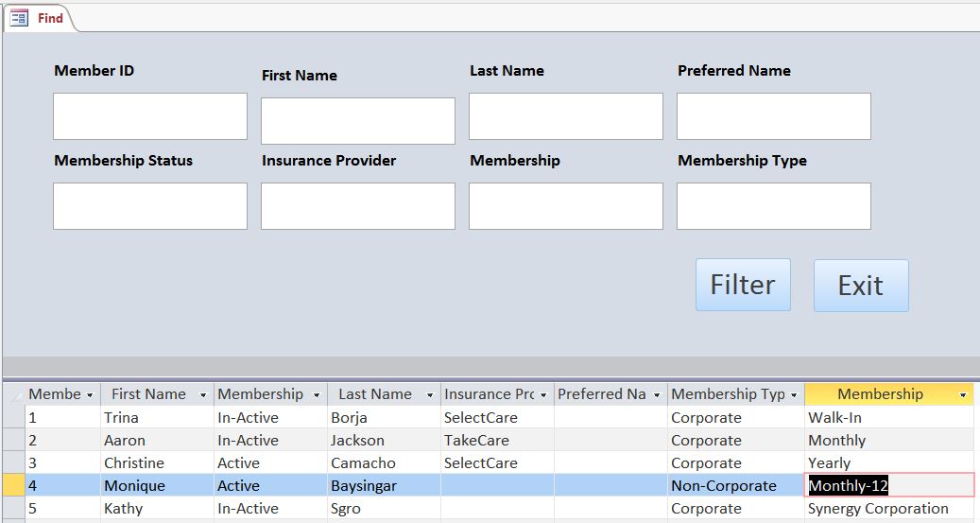Click Corporate type in Aaron's row
Screen dimensions: 980x523
(x=735, y=441)
